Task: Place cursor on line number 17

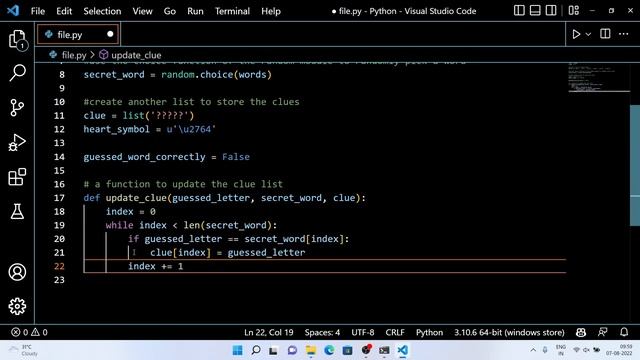Action: (x=59, y=198)
